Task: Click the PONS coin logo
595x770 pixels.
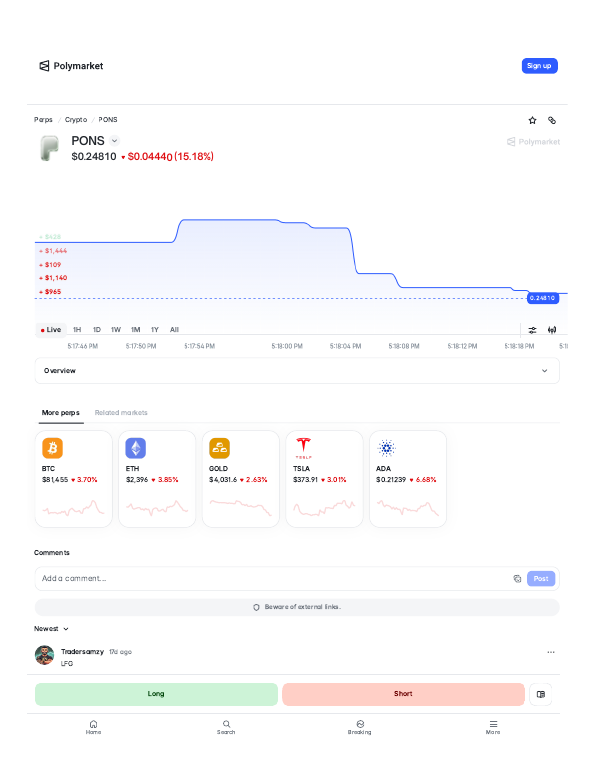Action: point(49,148)
